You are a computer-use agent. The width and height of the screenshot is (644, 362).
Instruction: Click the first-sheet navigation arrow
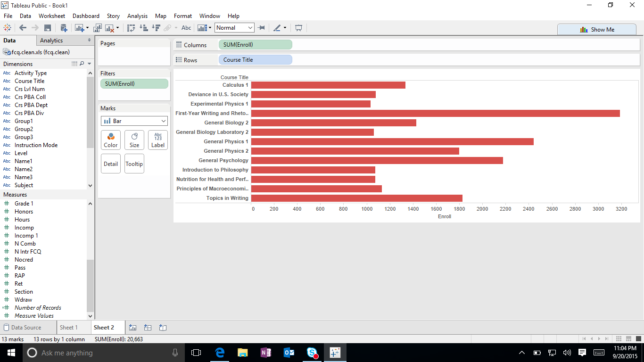[585, 338]
